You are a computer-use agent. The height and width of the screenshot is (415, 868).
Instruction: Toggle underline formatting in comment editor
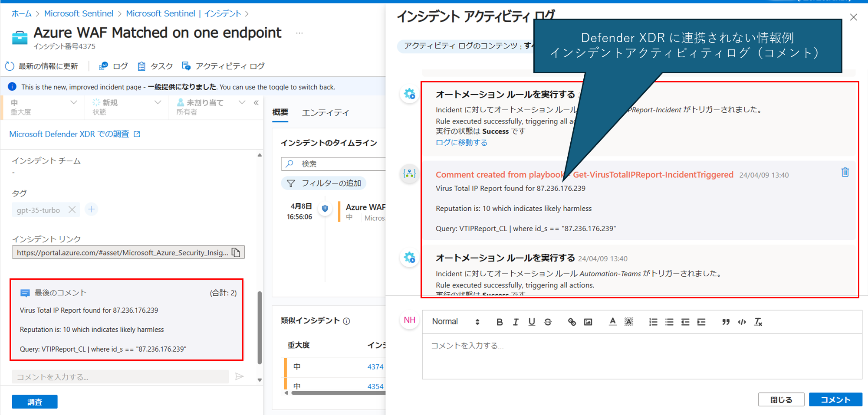[532, 322]
